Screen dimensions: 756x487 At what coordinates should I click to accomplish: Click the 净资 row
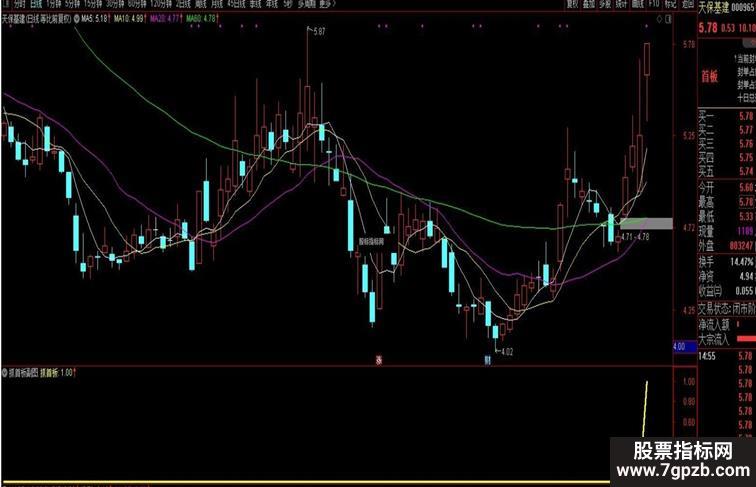click(727, 276)
